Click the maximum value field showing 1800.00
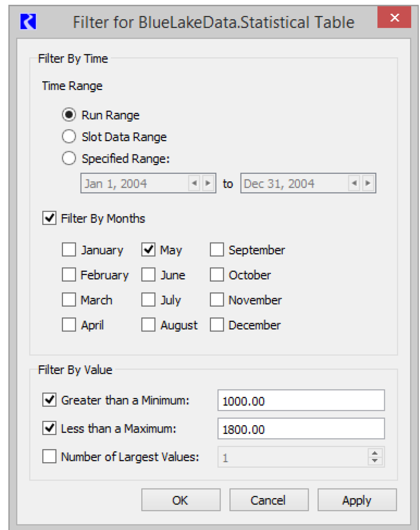The width and height of the screenshot is (420, 530). pyautogui.click(x=301, y=429)
